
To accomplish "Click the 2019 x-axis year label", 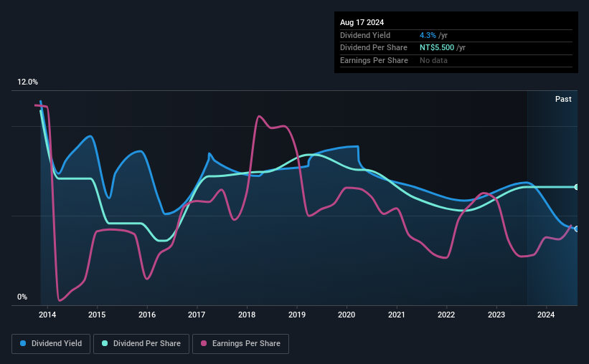I will pos(297,315).
